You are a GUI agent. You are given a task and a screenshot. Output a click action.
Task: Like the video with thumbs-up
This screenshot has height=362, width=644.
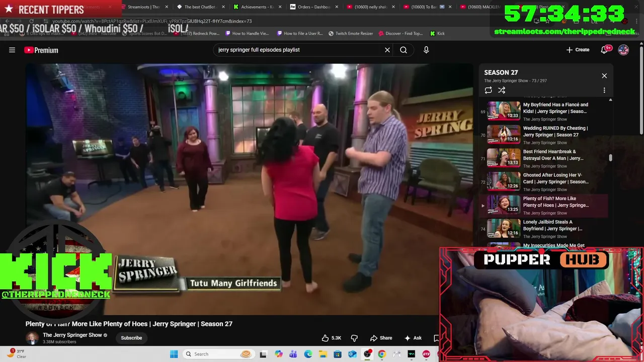[332, 338]
